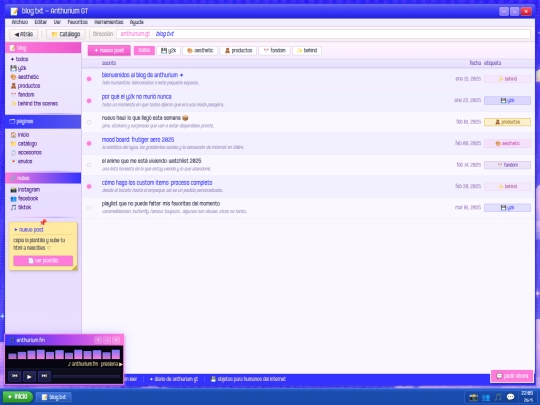Viewport: 540px width, 405px height.
Task: Click blog.txt taskbar item
Action: pyautogui.click(x=54, y=397)
